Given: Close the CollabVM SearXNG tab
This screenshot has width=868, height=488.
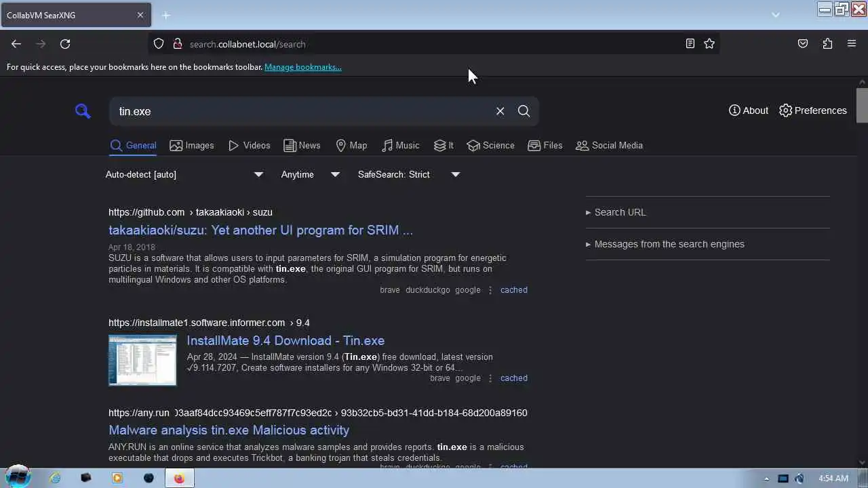Looking at the screenshot, I should 140,15.
